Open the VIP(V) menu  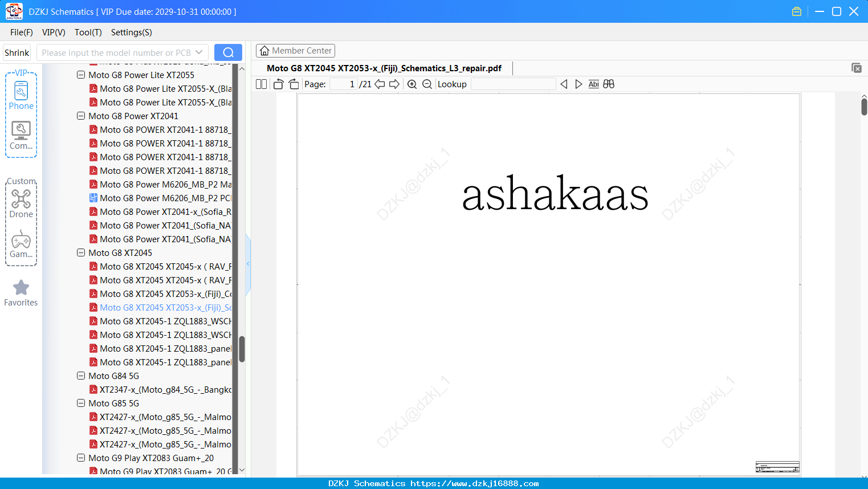pyautogui.click(x=54, y=32)
